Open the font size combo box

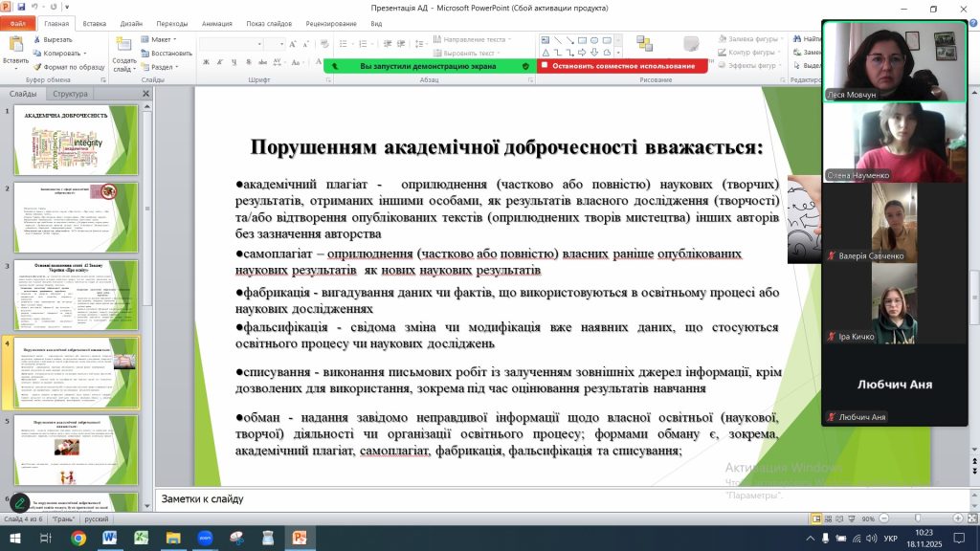coord(274,44)
